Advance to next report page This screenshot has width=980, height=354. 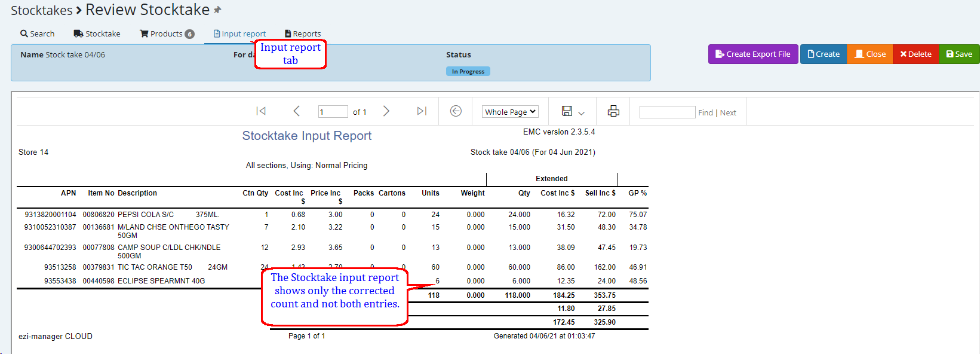386,111
